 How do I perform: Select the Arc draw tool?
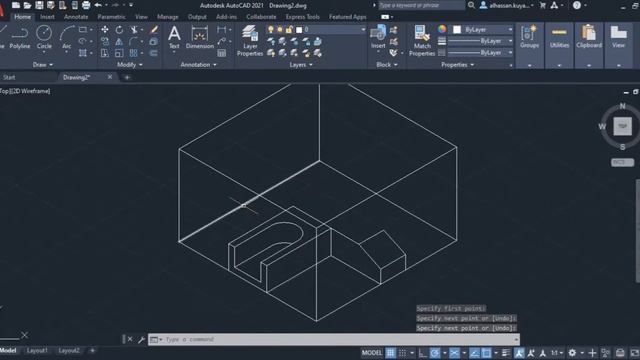coord(67,38)
